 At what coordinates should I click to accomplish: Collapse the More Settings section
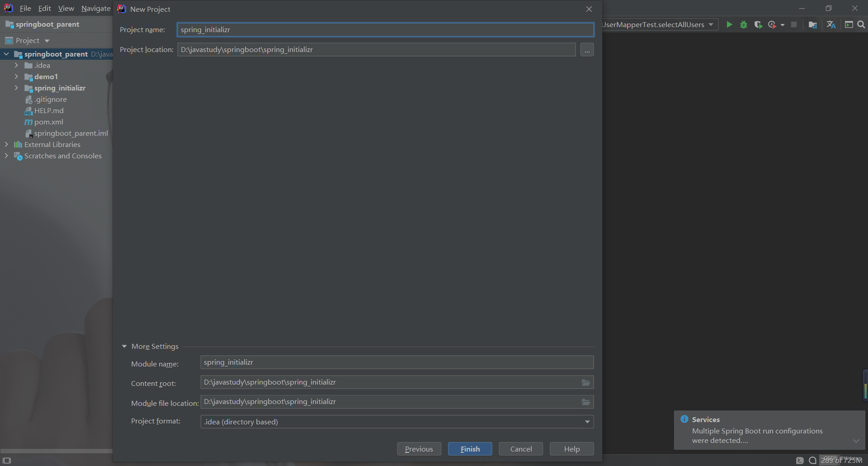click(x=124, y=347)
